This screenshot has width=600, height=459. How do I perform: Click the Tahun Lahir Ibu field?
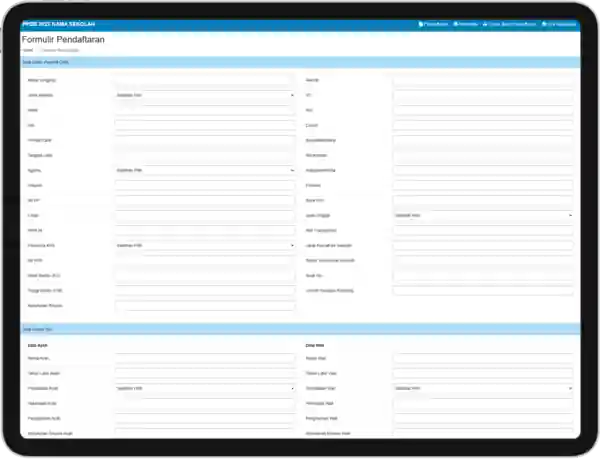pos(483,372)
